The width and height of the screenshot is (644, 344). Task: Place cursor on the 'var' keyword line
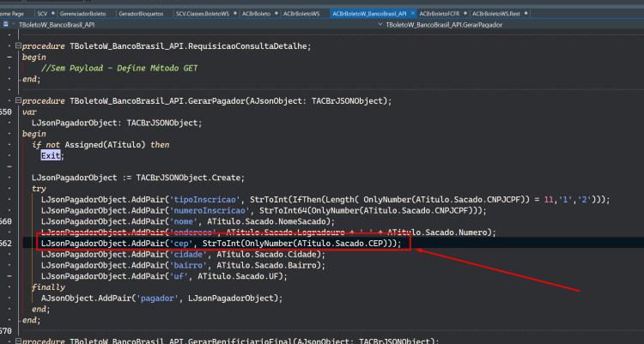(29, 112)
